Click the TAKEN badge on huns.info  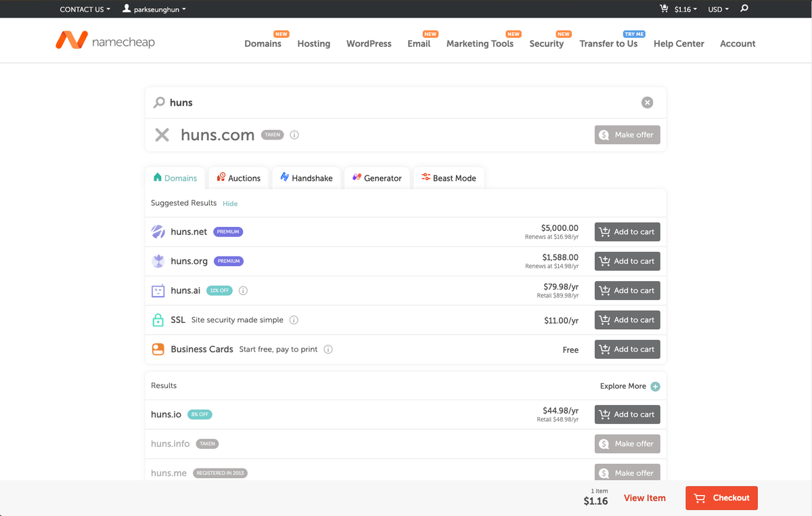pos(207,444)
